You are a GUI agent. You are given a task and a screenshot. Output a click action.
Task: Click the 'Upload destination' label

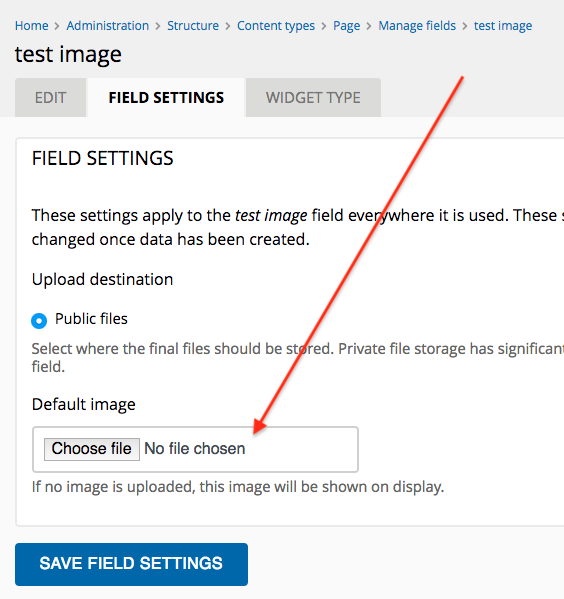102,279
